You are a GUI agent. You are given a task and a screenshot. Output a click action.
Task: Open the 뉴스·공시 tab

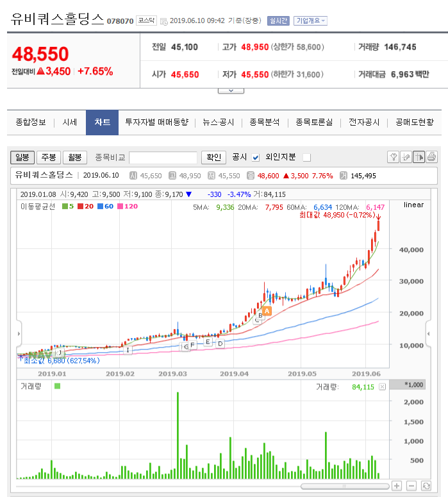(219, 122)
